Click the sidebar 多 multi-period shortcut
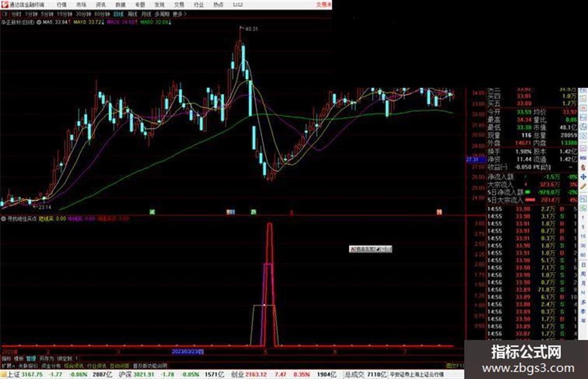The image size is (588, 379). click(x=583, y=302)
